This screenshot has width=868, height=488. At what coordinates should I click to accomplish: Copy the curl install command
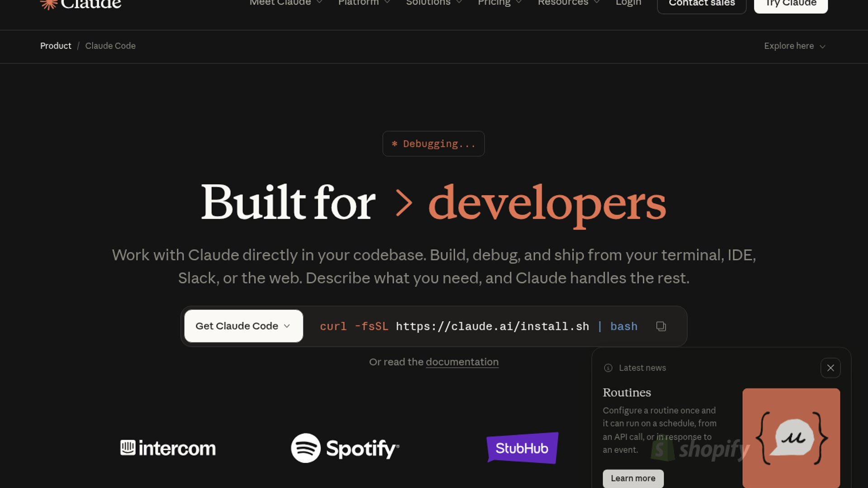click(x=661, y=326)
